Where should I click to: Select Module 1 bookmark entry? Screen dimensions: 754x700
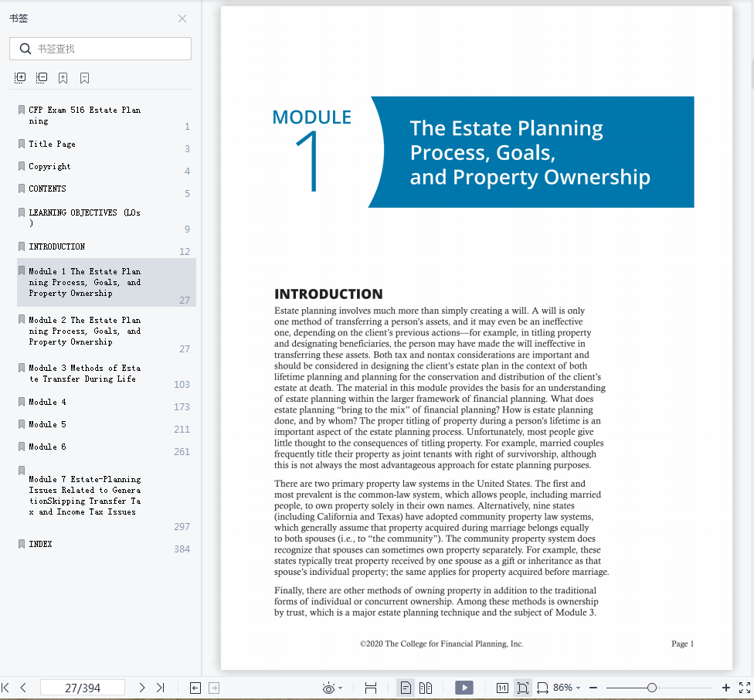(107, 282)
